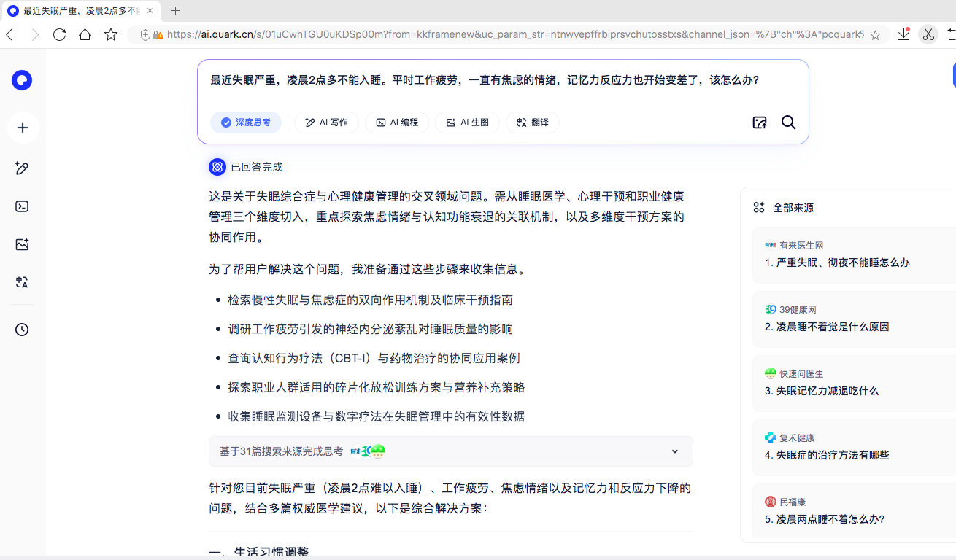This screenshot has width=956, height=560.
Task: Select the AI 生图 mode
Action: (x=467, y=122)
